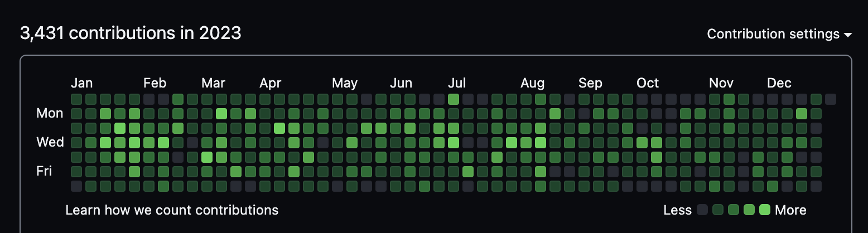Image resolution: width=868 pixels, height=233 pixels.
Task: Click the Jul month label
Action: click(x=457, y=84)
